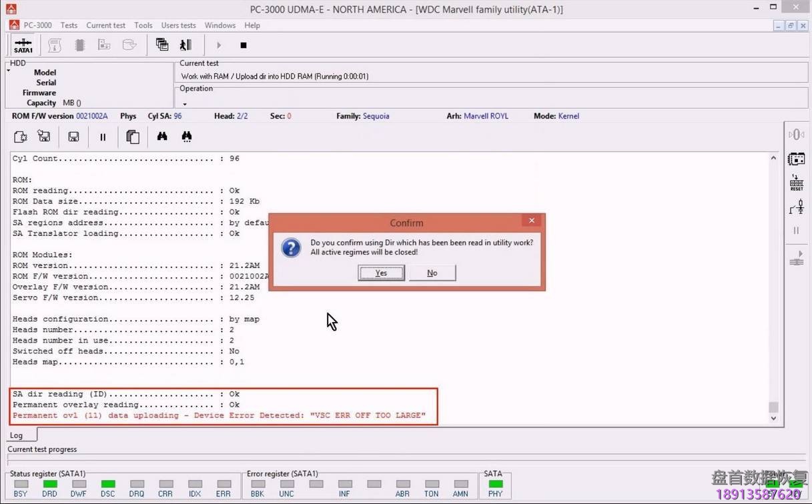Click the RESET icon in right sidebar
The image size is (812, 504).
pos(796,182)
